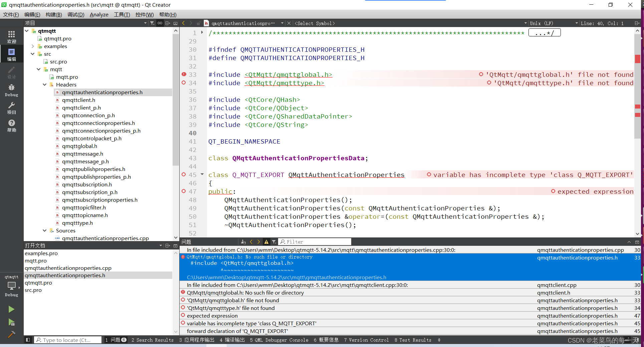Image resolution: width=644 pixels, height=347 pixels.
Task: Click the qtmqtt Debug kit selector
Action: click(x=11, y=286)
